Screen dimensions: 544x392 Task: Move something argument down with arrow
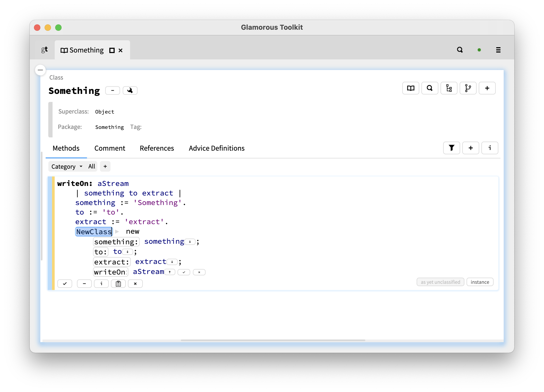[x=190, y=242]
